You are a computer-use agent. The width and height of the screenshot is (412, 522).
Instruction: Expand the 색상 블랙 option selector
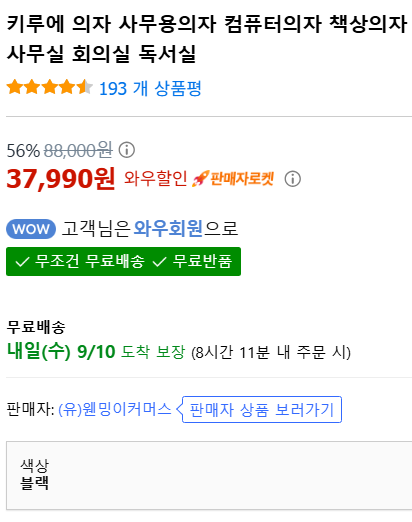click(x=209, y=475)
